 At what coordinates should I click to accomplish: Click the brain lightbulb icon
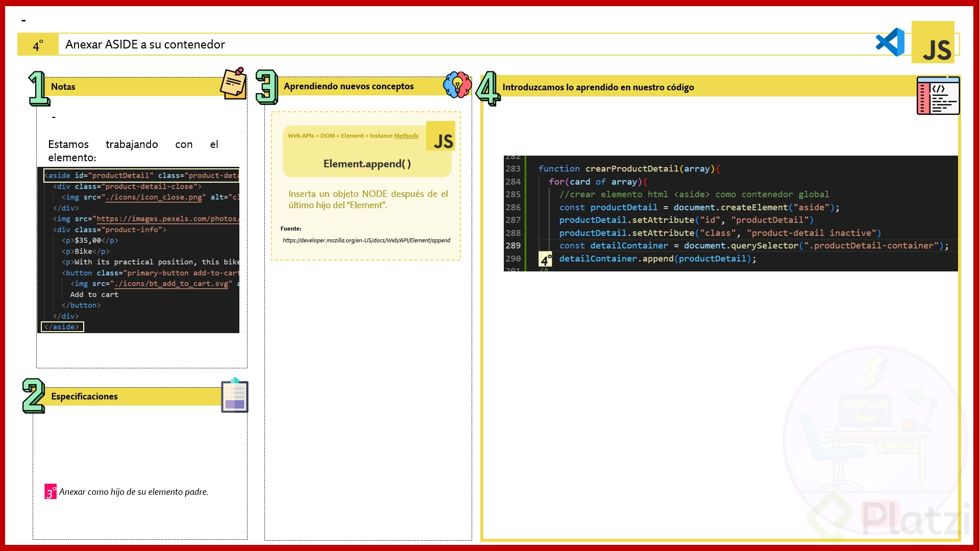457,85
